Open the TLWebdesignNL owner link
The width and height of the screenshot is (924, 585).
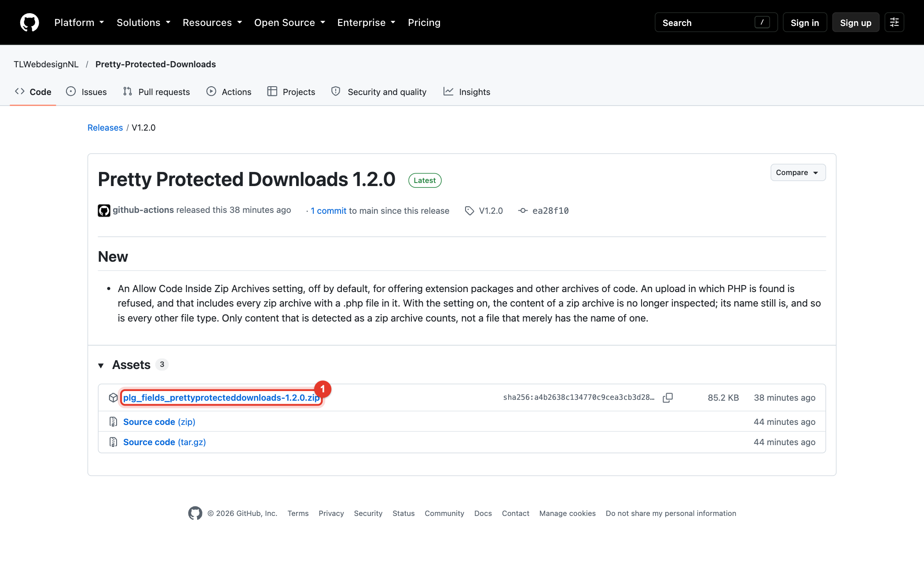click(46, 64)
